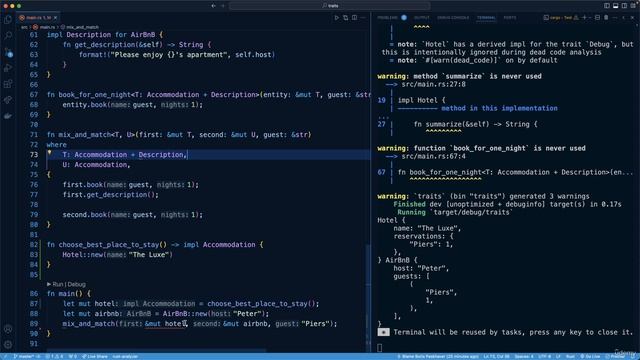
Task: Open Manage gear in activity bar
Action: tap(8, 344)
